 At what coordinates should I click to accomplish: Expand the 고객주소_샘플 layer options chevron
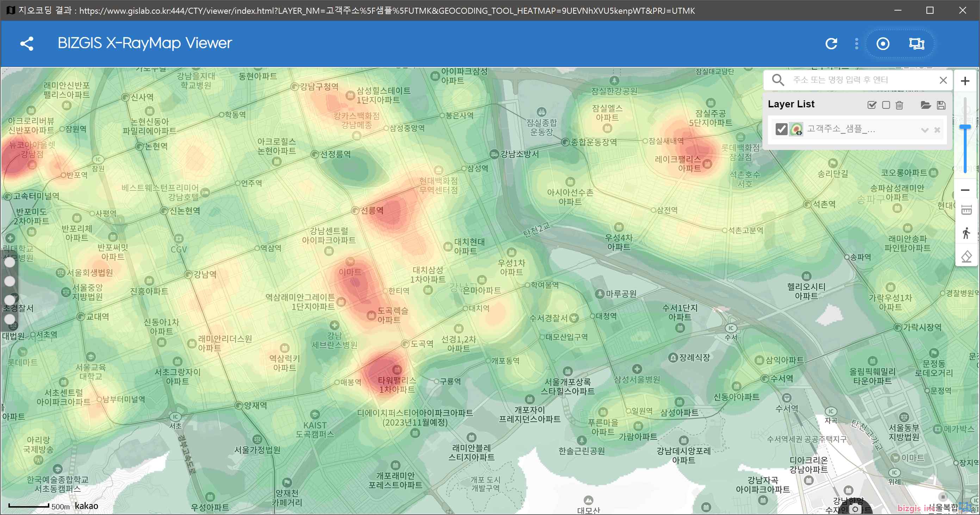pos(925,130)
